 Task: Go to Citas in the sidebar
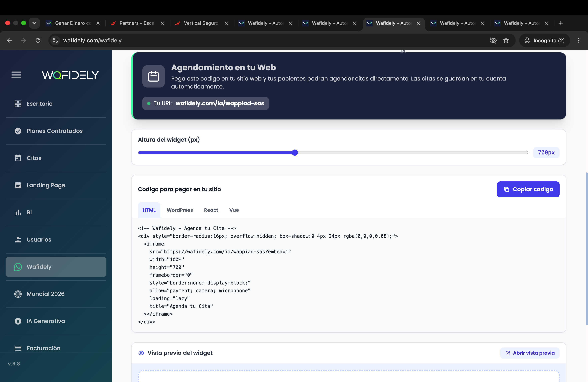pyautogui.click(x=56, y=158)
